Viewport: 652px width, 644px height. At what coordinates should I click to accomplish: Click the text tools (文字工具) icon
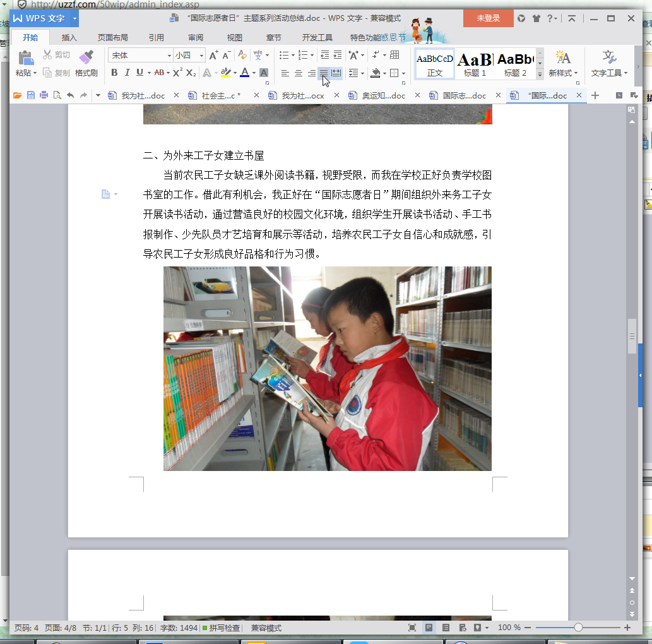click(609, 57)
